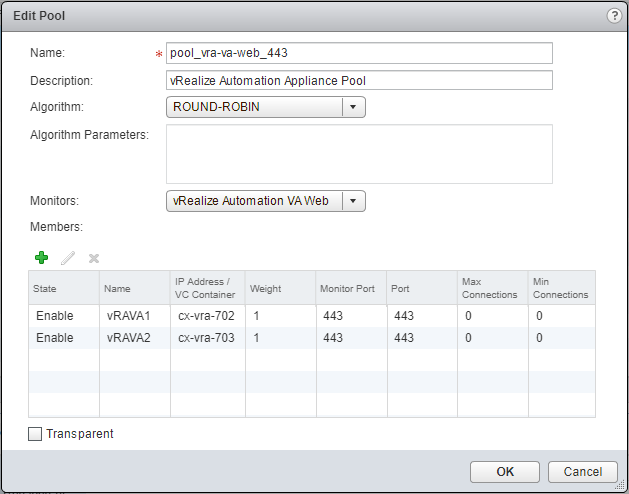This screenshot has width=629, height=494.
Task: Click the Algorithm Parameters text area
Action: 359,154
